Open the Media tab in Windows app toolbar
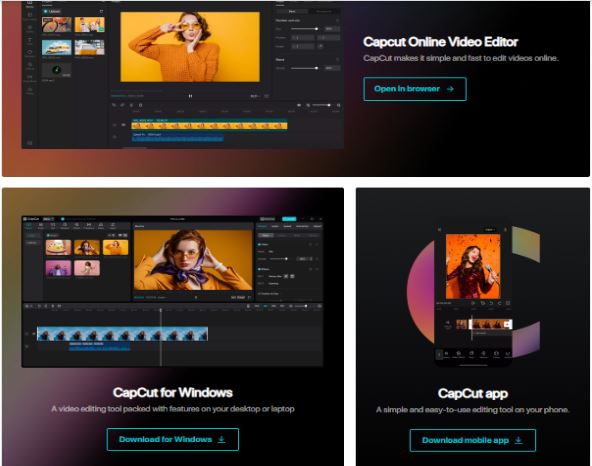The height and width of the screenshot is (466, 592). pyautogui.click(x=29, y=226)
